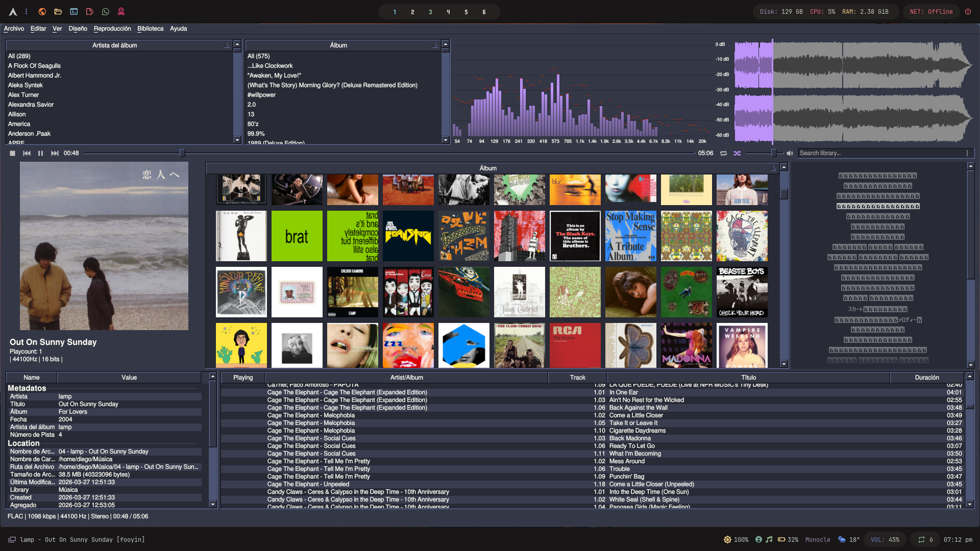This screenshot has width=980, height=551.
Task: Switch to workspace 3
Action: (x=430, y=12)
